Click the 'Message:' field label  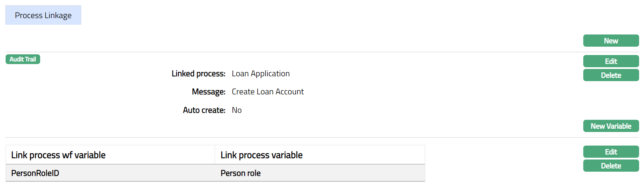(x=208, y=92)
